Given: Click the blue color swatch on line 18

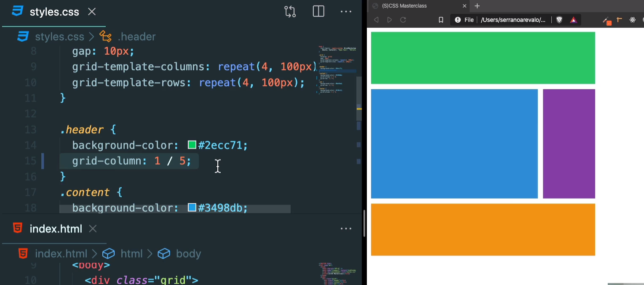Looking at the screenshot, I should coord(192,207).
